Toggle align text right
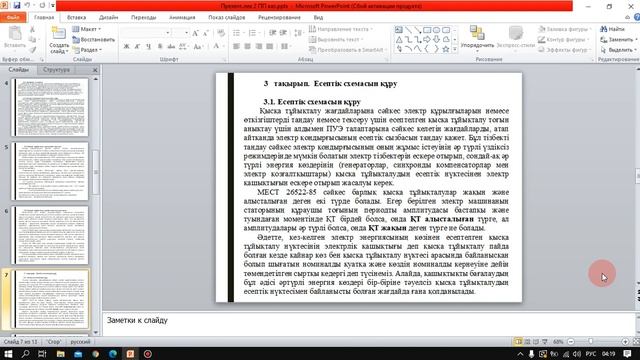Viewport: 640px width, 360px height. 258,47
